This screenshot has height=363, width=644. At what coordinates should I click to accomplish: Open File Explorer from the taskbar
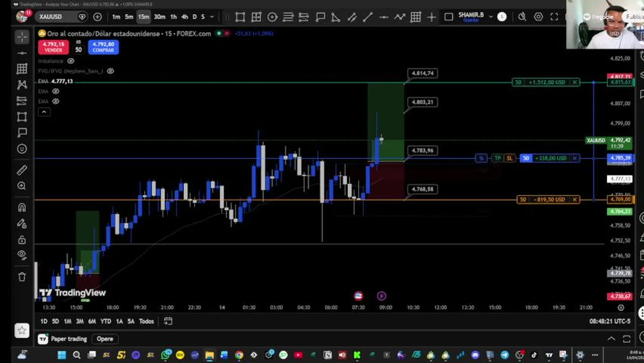[x=209, y=355]
